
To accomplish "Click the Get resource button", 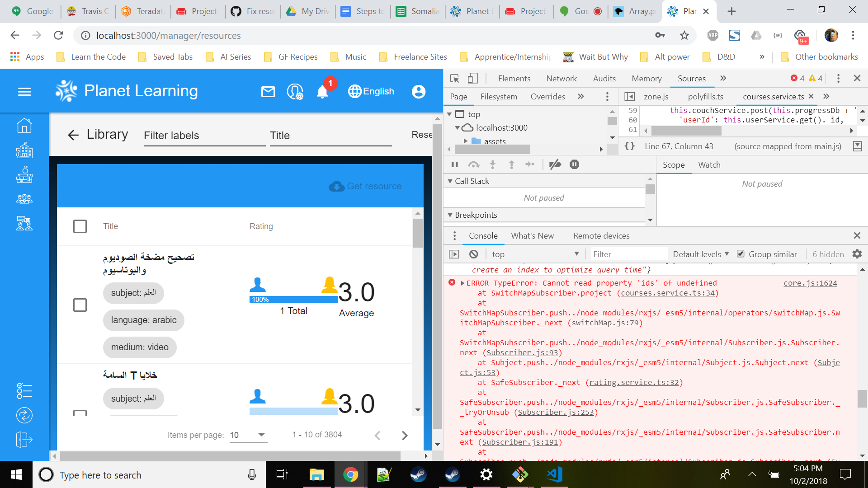I will [365, 186].
